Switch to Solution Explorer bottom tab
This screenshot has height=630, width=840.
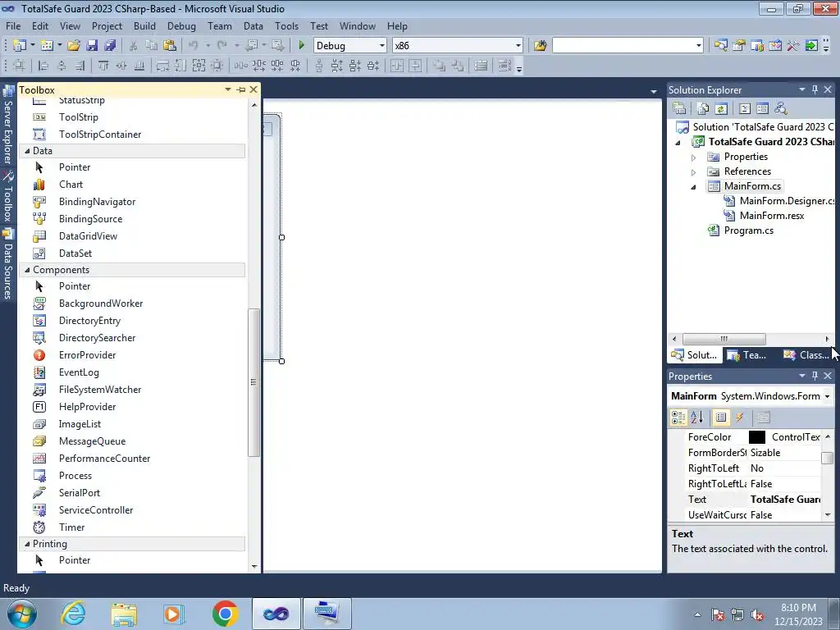[695, 354]
